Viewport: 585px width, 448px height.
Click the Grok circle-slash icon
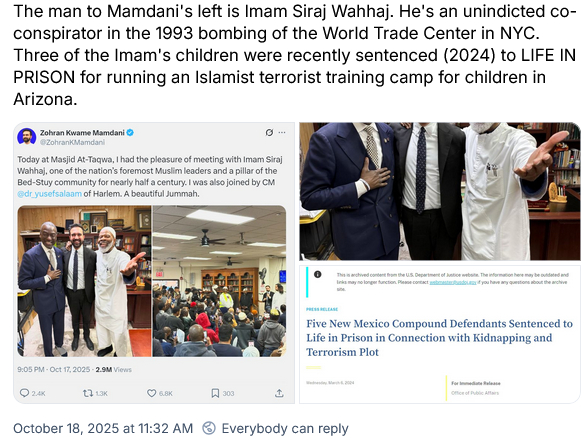(269, 132)
